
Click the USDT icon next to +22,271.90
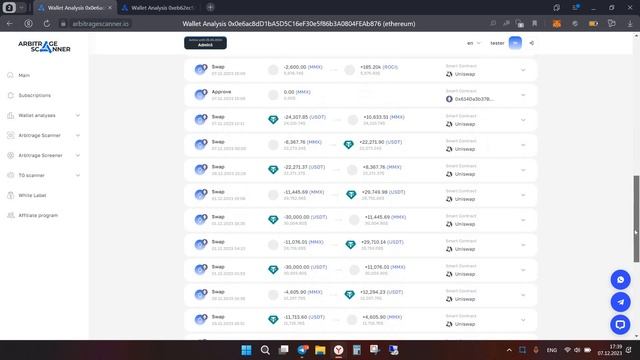coord(348,144)
